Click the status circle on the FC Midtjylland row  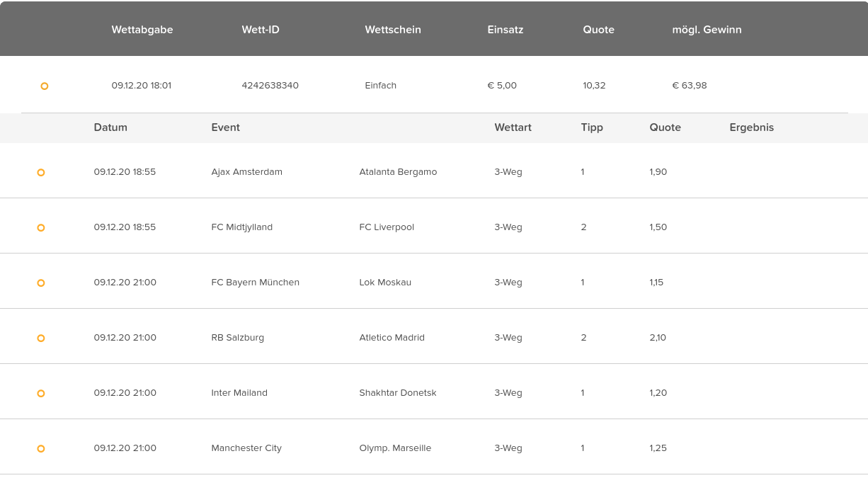41,227
